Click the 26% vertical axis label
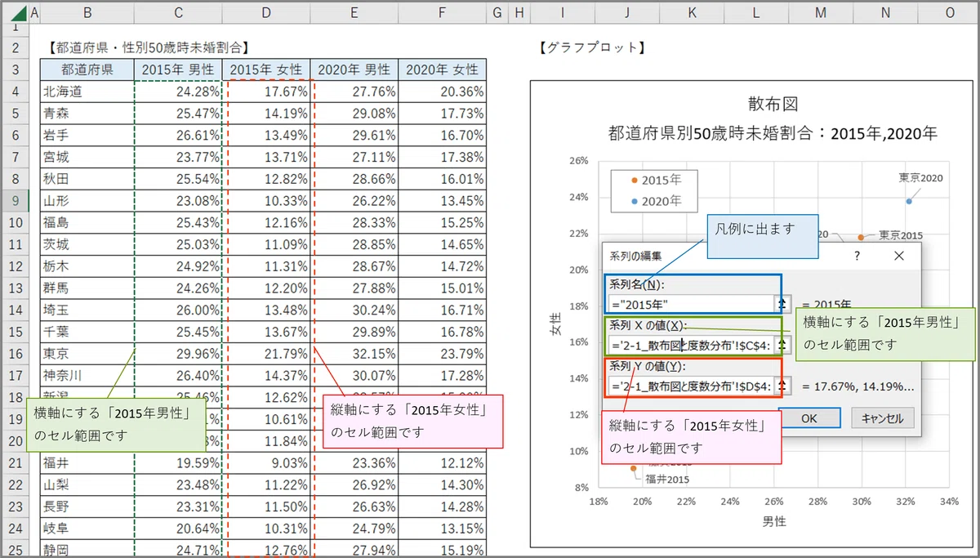 578,161
